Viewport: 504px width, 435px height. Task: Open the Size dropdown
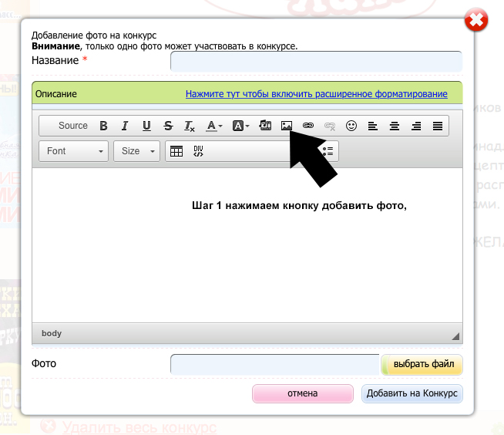coord(137,151)
